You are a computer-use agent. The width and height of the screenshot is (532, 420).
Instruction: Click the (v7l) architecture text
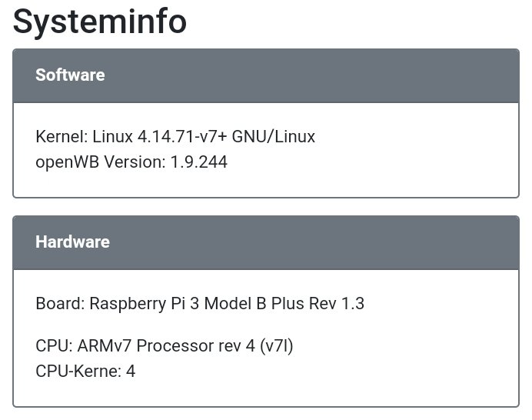[276, 346]
